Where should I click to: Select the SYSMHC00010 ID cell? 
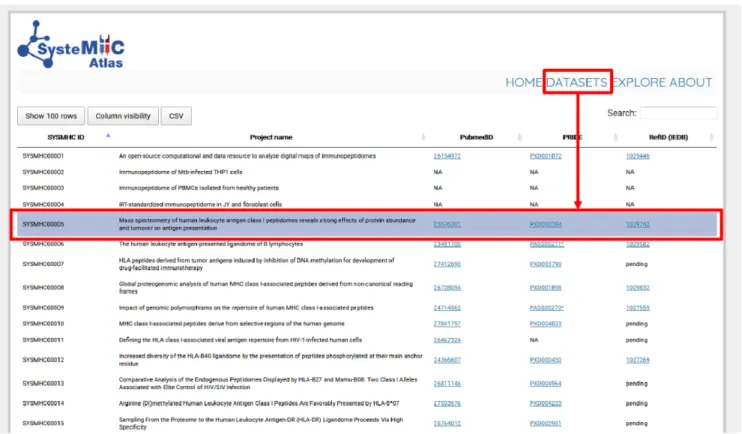tap(43, 324)
